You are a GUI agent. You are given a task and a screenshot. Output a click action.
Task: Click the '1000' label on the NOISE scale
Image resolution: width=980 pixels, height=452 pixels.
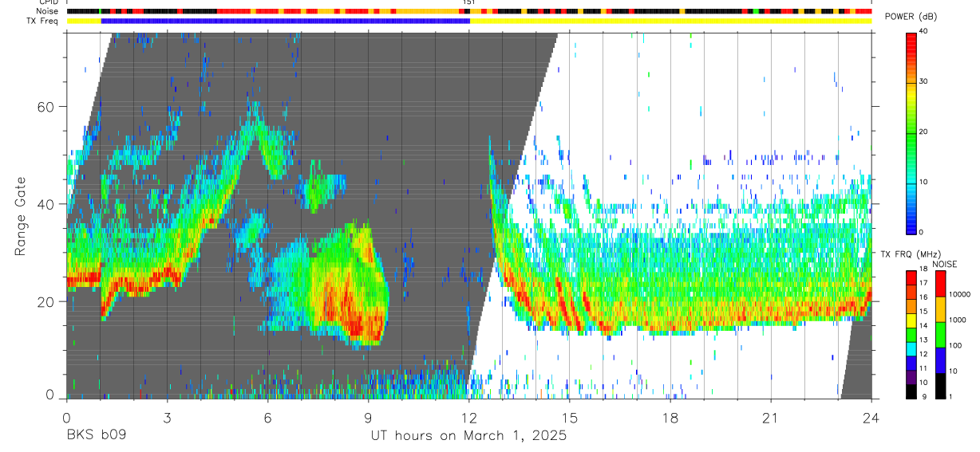click(958, 320)
